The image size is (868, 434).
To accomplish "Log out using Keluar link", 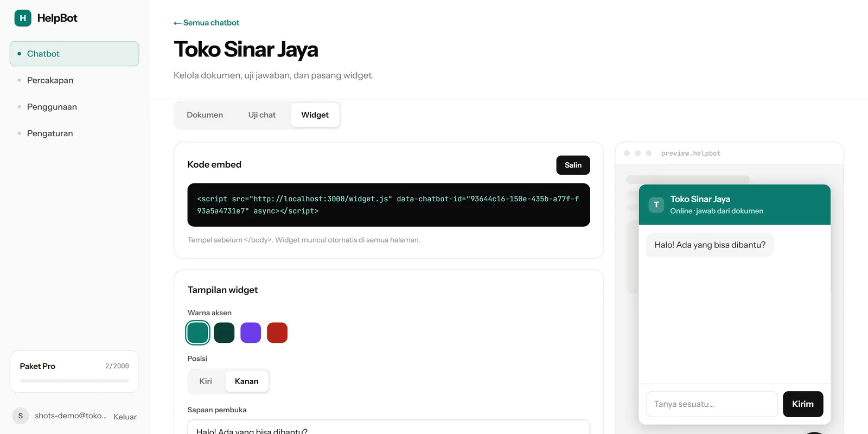I will (125, 417).
